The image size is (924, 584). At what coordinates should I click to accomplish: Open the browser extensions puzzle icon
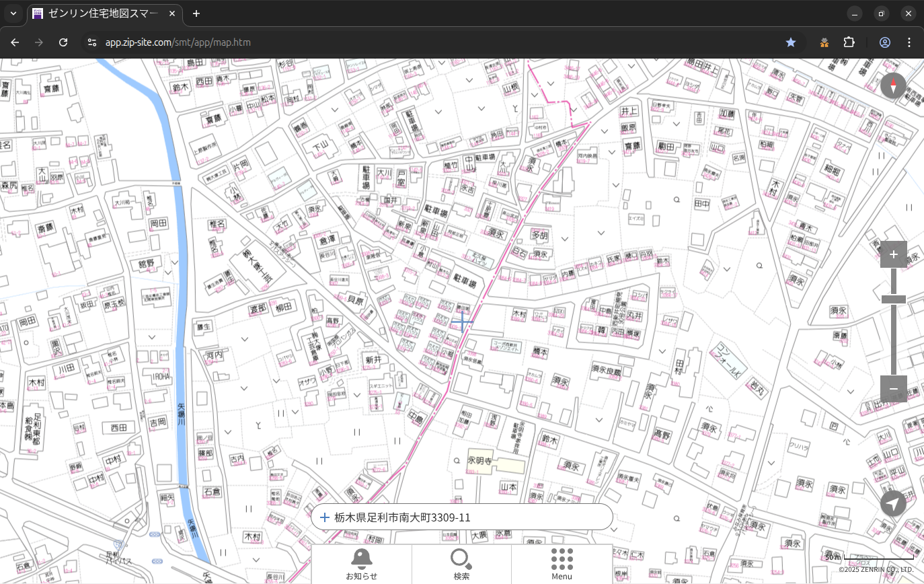tap(849, 42)
